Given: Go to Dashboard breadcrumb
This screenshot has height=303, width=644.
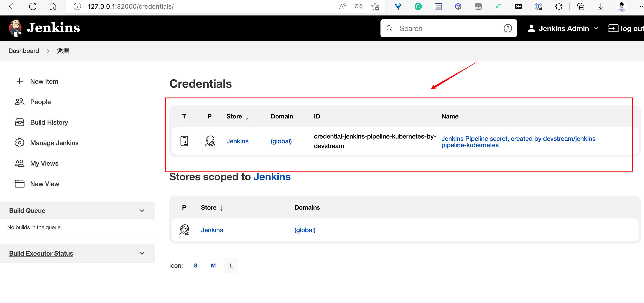Looking at the screenshot, I should [x=24, y=51].
